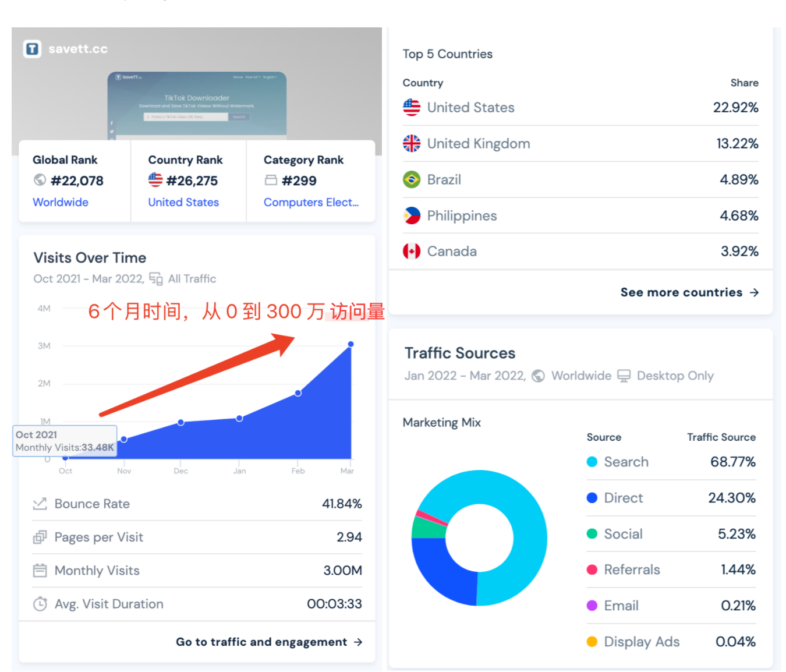Click the Display Ads orange color dot
Viewport: 786px width, 672px height.
592,642
